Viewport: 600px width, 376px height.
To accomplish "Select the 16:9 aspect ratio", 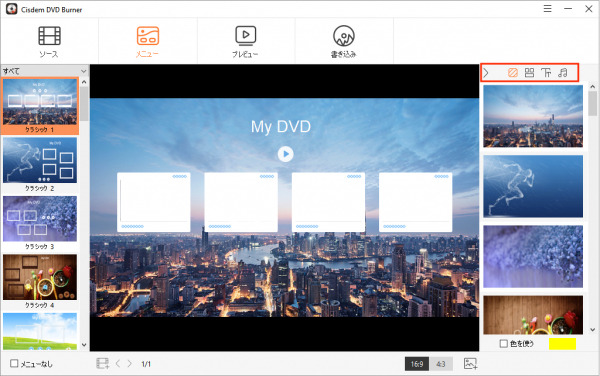I will pos(417,364).
